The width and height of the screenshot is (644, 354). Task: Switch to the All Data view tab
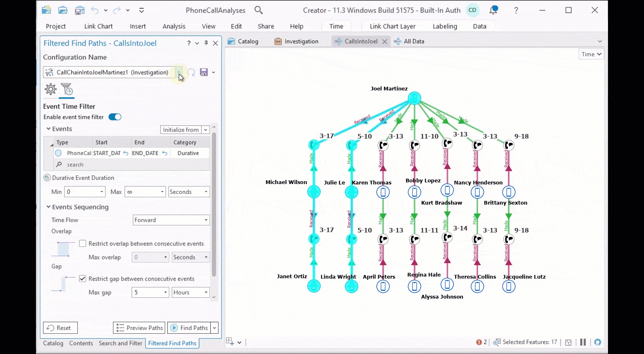(409, 41)
